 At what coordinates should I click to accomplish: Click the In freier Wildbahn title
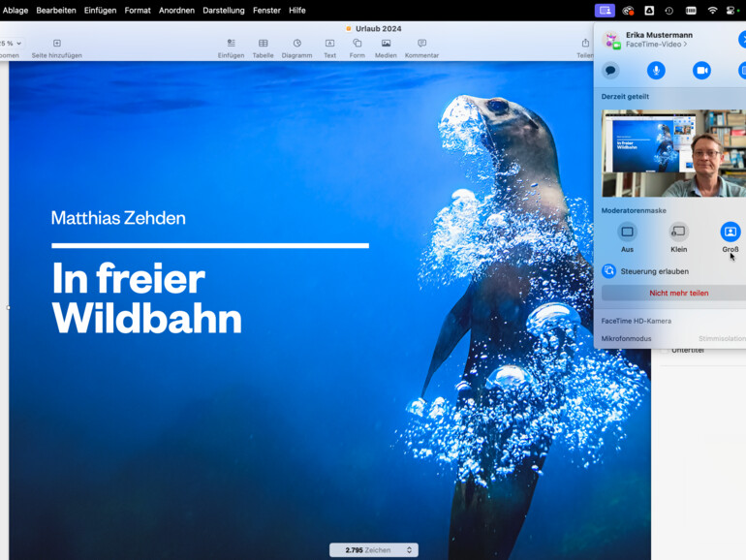147,298
